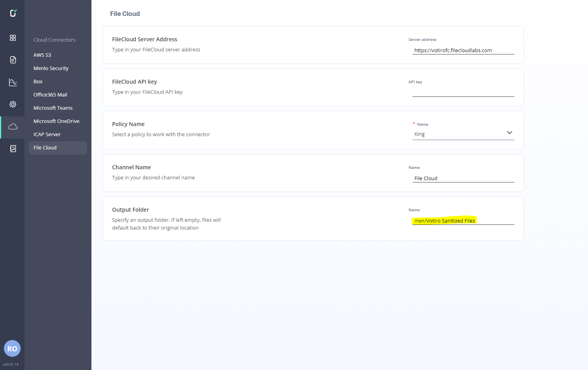Expand the Policy Name dropdown chevron

tap(509, 133)
